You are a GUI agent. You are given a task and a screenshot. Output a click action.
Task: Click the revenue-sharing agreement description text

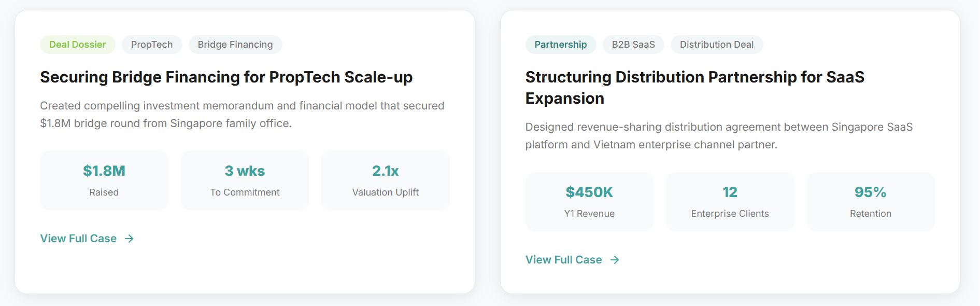point(719,135)
